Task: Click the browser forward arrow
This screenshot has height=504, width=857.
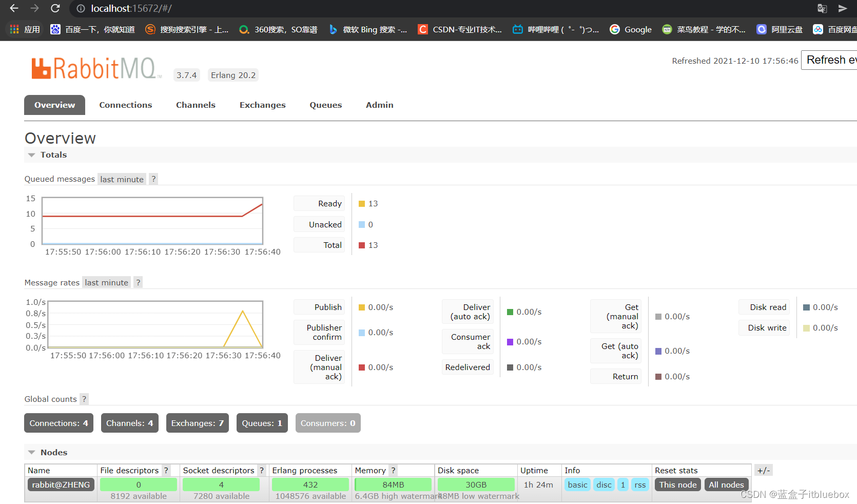Action: click(x=34, y=8)
